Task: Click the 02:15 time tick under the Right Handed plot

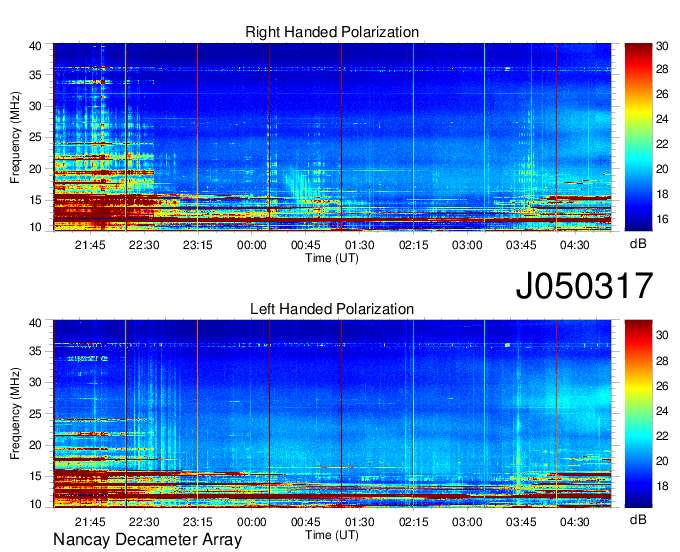Action: coord(413,245)
